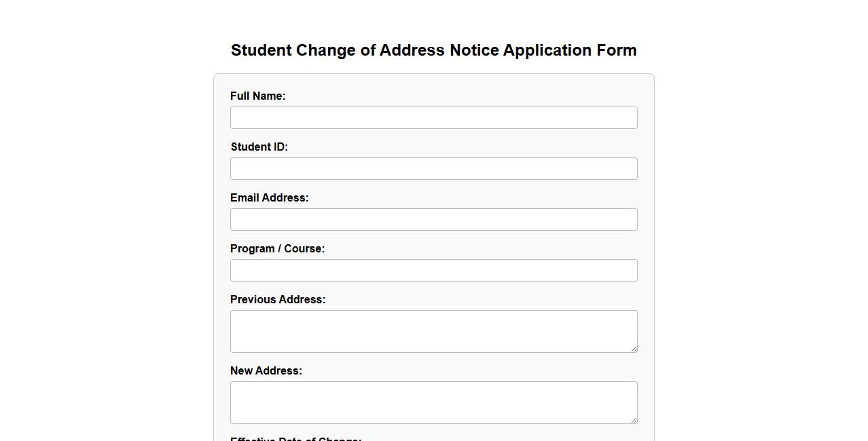Select the Program / Course label
The image size is (868, 441).
[277, 248]
